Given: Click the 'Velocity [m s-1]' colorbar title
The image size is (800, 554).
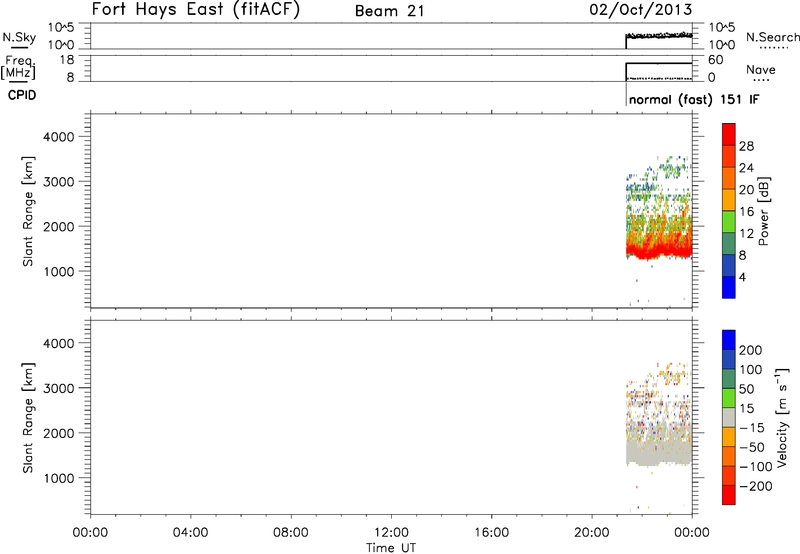Looking at the screenshot, I should [x=782, y=417].
